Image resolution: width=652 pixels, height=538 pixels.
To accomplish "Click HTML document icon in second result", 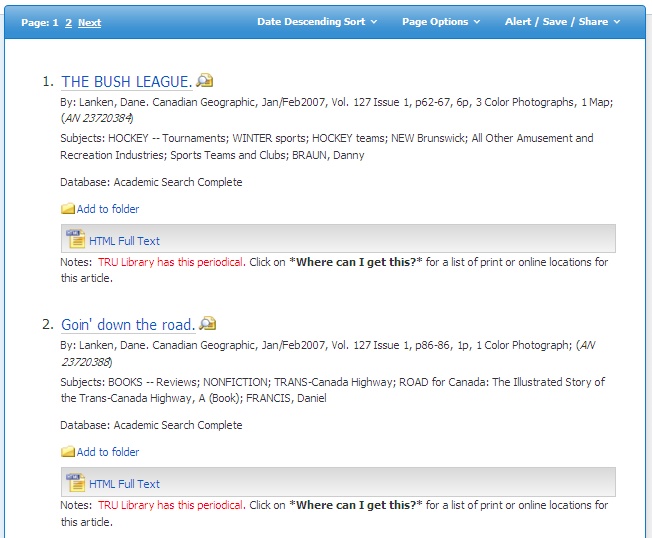I will click(x=76, y=482).
